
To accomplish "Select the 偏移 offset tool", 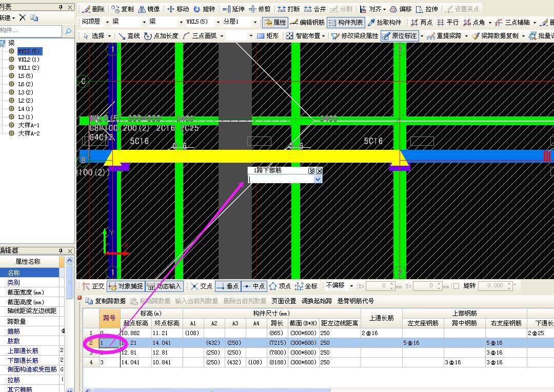I will pyautogui.click(x=401, y=9).
